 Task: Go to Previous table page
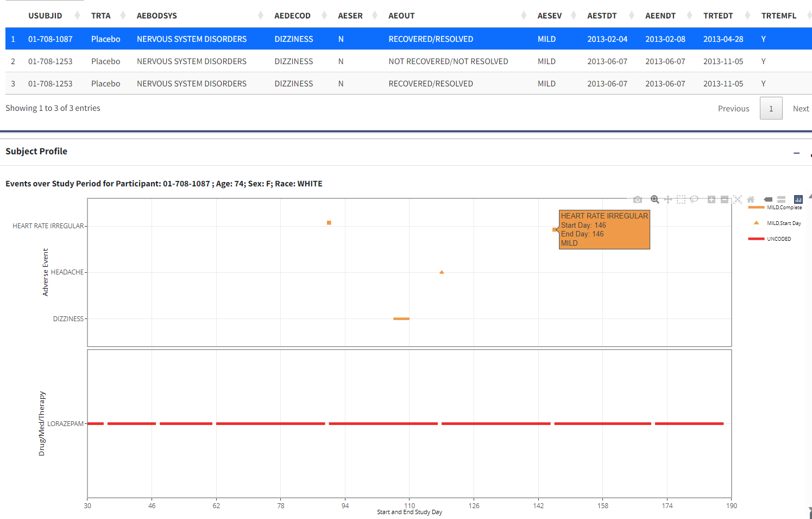(733, 109)
